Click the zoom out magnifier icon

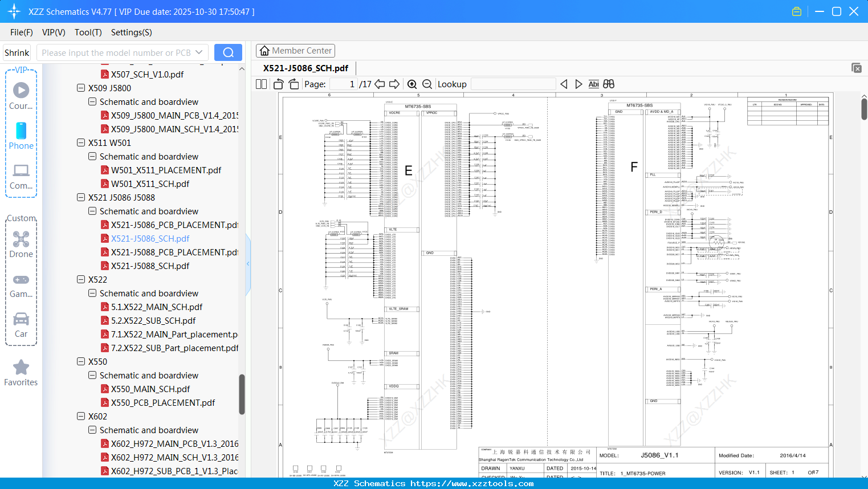click(427, 84)
